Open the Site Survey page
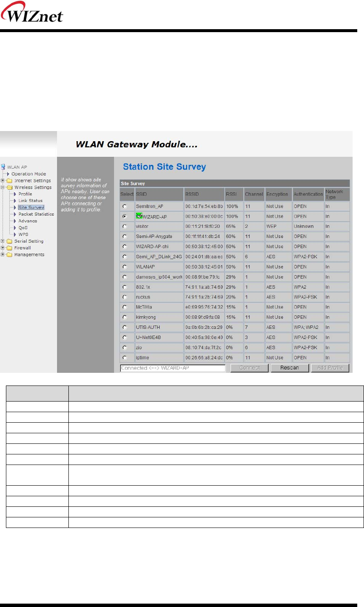Viewport: 364px width, 607px height. tap(31, 208)
